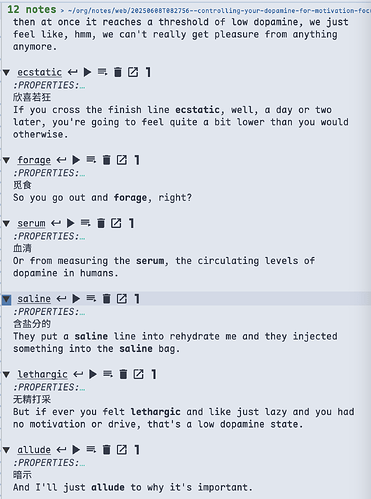Open external link icon for ecstatic
371x499 pixels.
pos(133,72)
